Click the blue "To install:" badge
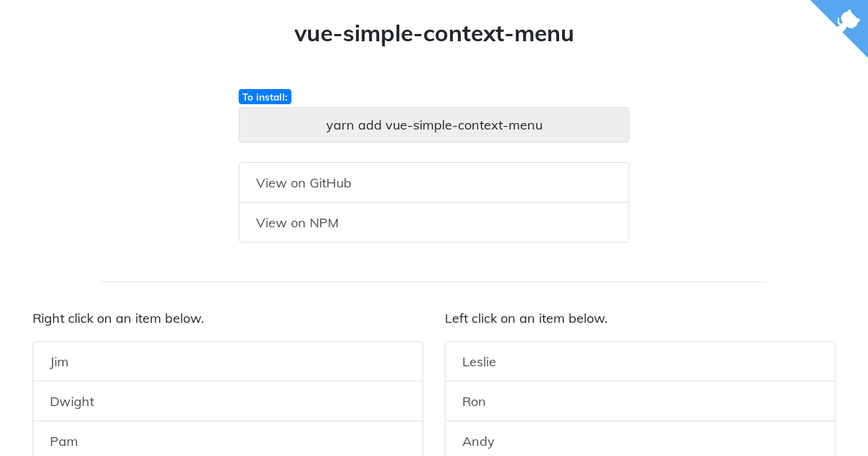 pyautogui.click(x=265, y=97)
